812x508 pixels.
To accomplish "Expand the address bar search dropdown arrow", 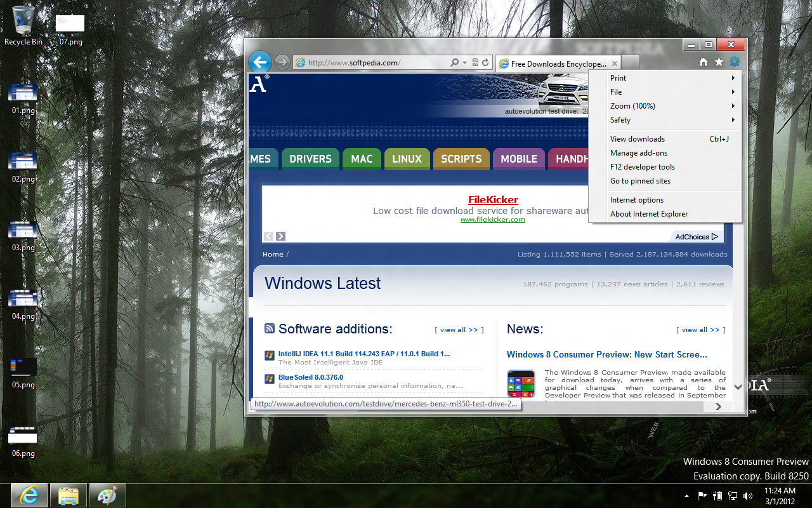I will tap(464, 63).
